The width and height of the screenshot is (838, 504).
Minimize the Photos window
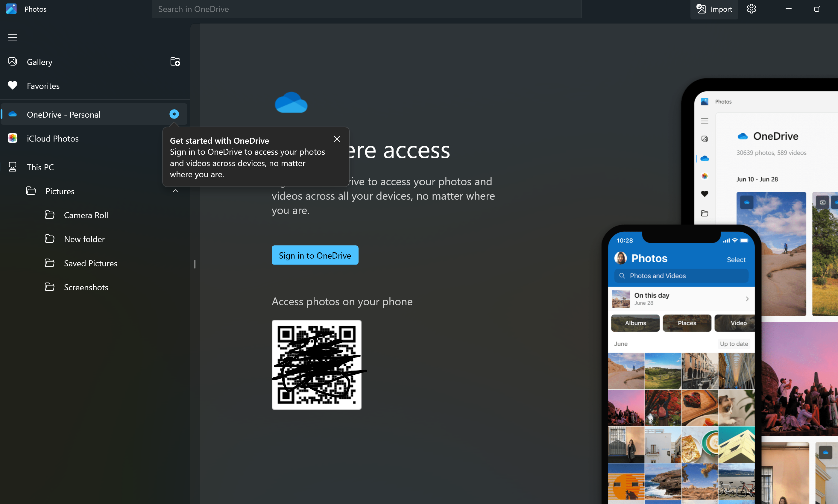[x=788, y=9]
